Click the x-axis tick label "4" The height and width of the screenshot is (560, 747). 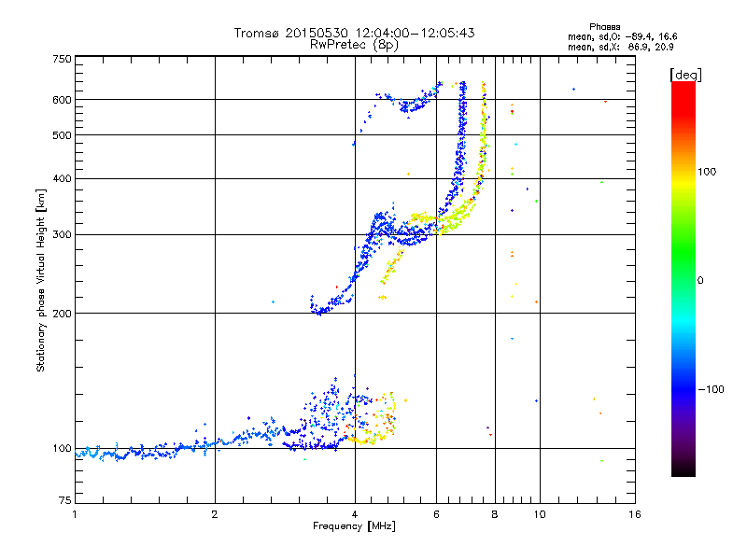click(355, 514)
